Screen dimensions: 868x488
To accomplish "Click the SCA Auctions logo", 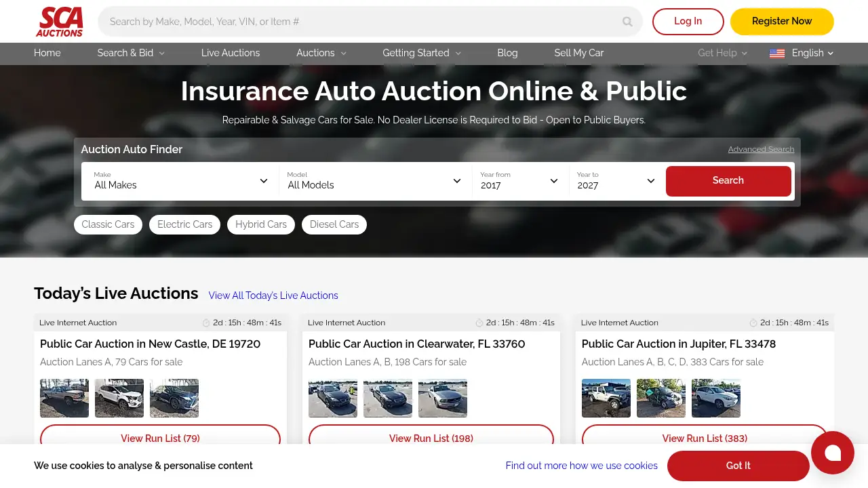I will coord(60,22).
